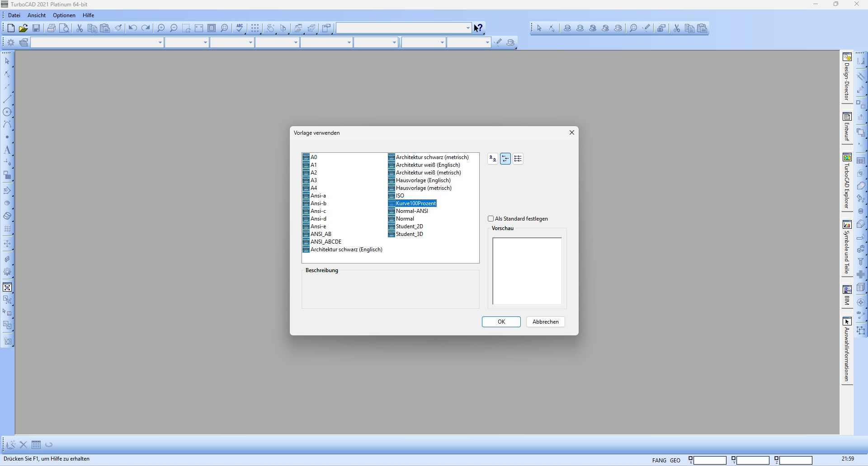Switch dialog to details view

pyautogui.click(x=518, y=159)
